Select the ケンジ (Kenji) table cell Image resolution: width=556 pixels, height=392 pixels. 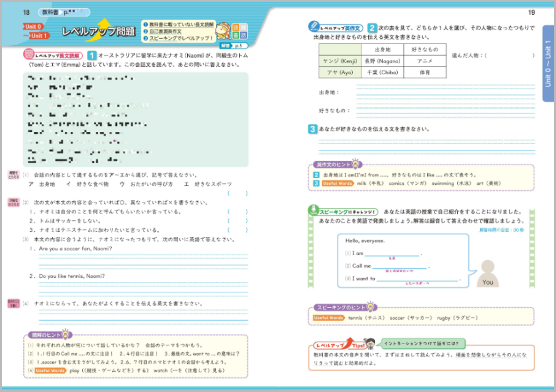[340, 61]
